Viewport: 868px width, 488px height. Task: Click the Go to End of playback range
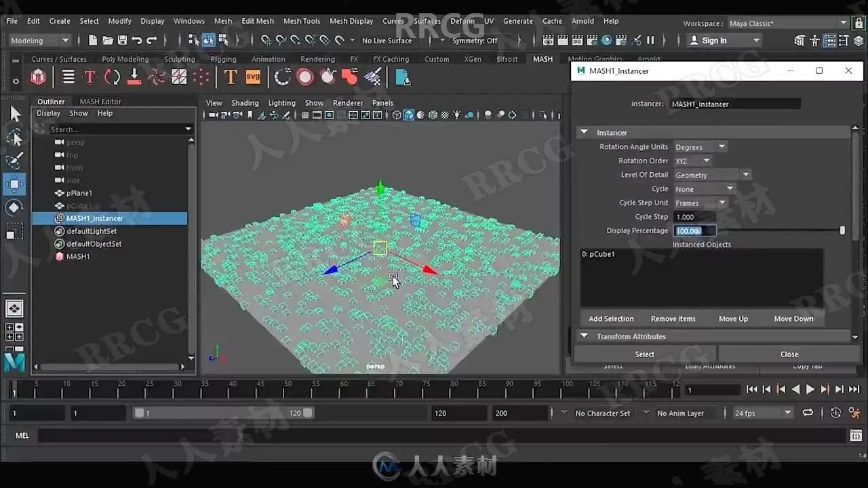[x=854, y=389]
